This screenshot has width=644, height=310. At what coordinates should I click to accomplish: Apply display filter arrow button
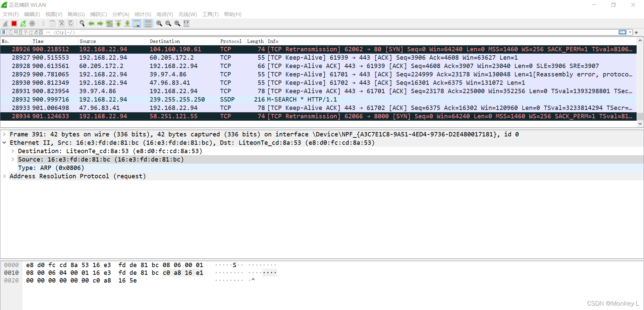pyautogui.click(x=623, y=32)
